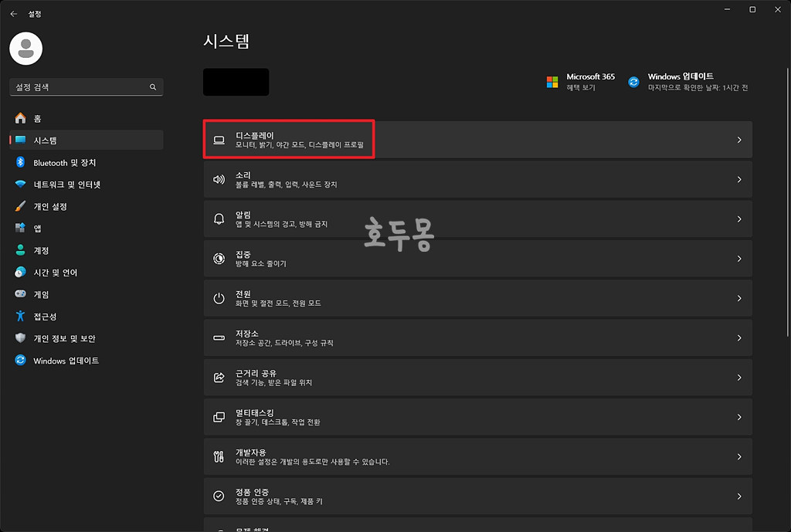Image resolution: width=791 pixels, height=532 pixels.
Task: Open 접근성 section
Action: coord(87,316)
